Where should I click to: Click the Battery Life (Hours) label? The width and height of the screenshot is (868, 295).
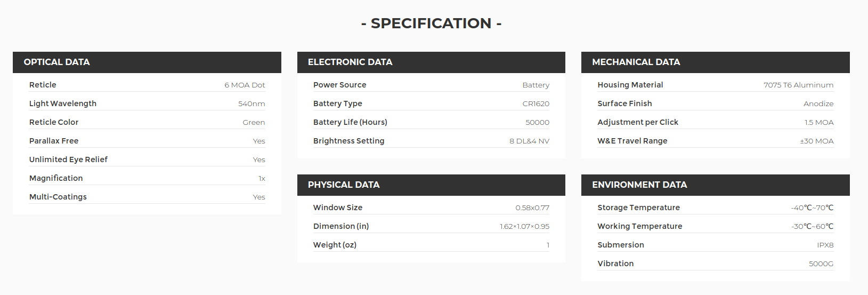[350, 122]
